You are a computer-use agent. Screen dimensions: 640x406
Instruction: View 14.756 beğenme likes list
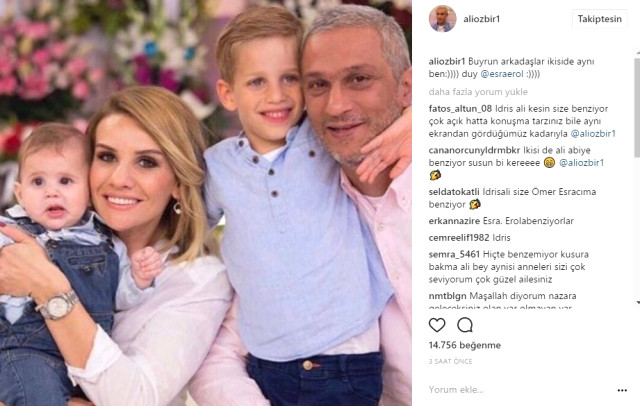click(464, 345)
